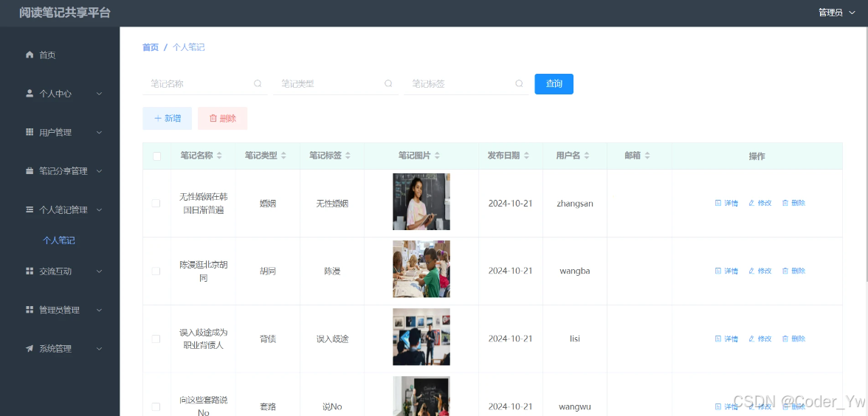The height and width of the screenshot is (416, 868).
Task: Open the 管理员 account dropdown
Action: tap(837, 13)
